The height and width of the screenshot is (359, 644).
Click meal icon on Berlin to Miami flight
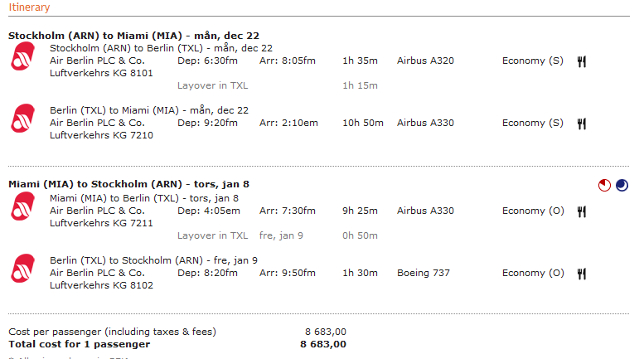tap(582, 124)
